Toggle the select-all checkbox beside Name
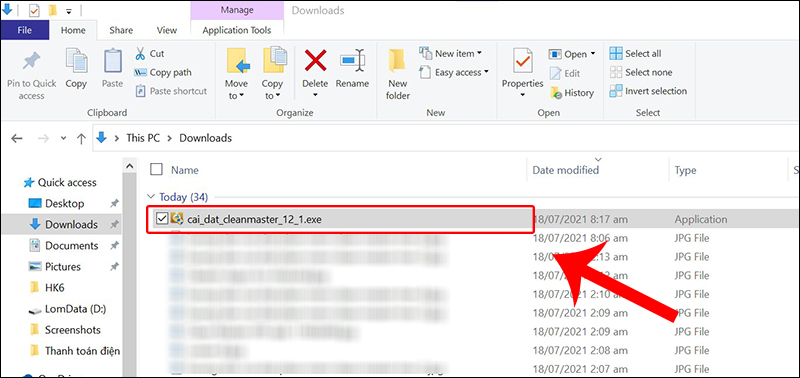The height and width of the screenshot is (378, 800). pos(157,169)
